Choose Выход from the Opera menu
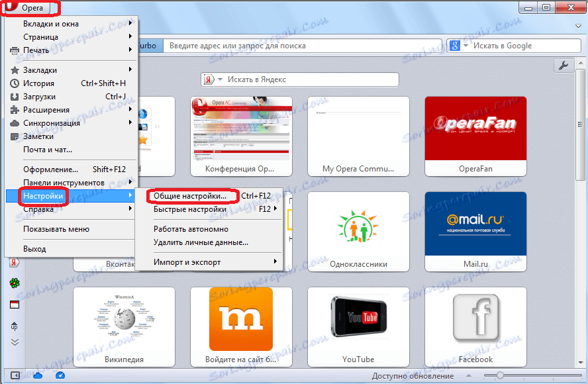 [34, 249]
